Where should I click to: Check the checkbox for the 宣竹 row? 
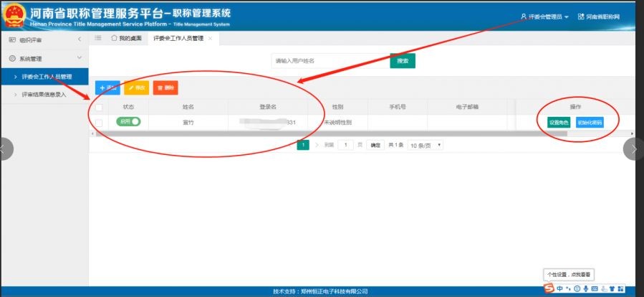(99, 123)
